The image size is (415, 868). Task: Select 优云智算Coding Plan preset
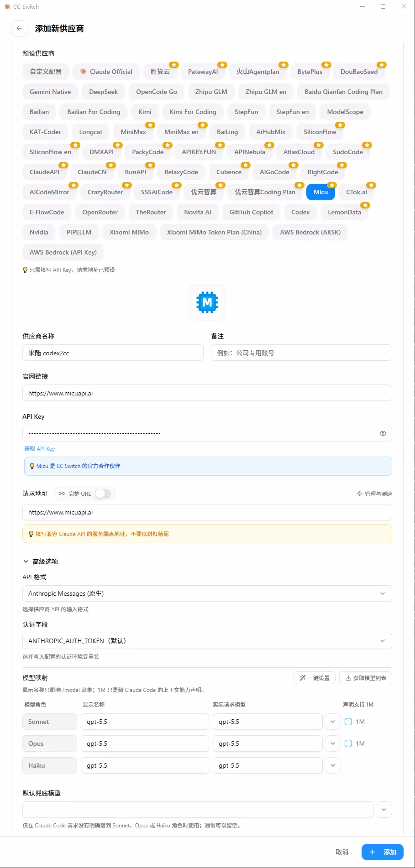tap(265, 192)
